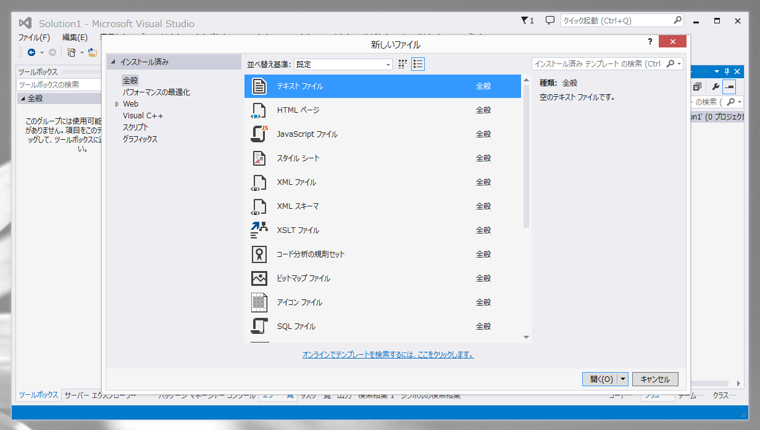Click the navigate forward arrow in toolbar
760x430 pixels.
point(52,52)
